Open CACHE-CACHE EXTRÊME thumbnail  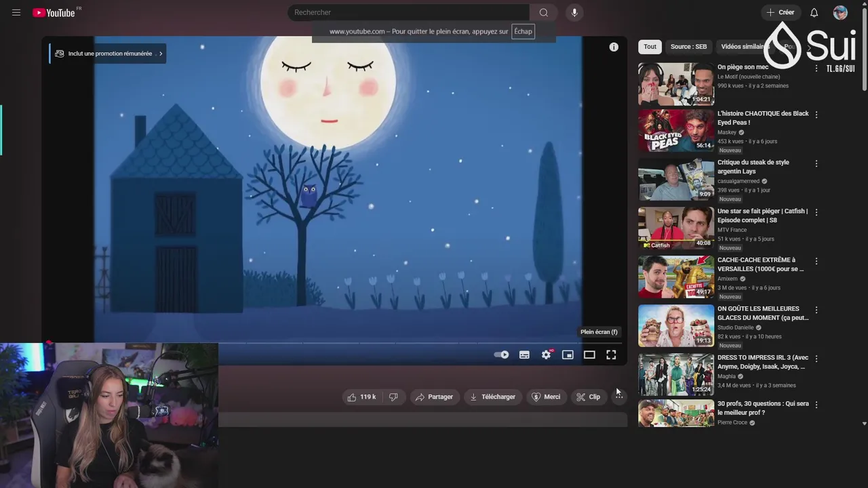coord(675,277)
